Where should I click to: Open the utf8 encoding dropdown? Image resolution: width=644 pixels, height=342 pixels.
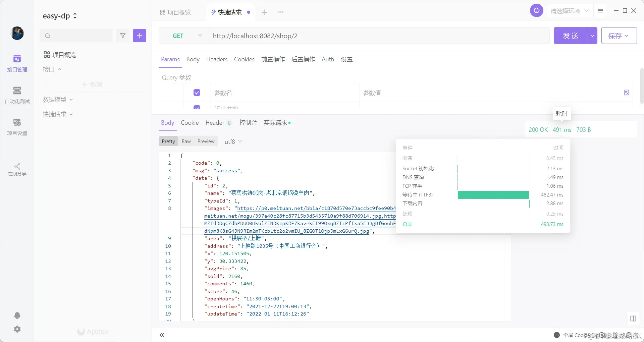tap(232, 141)
